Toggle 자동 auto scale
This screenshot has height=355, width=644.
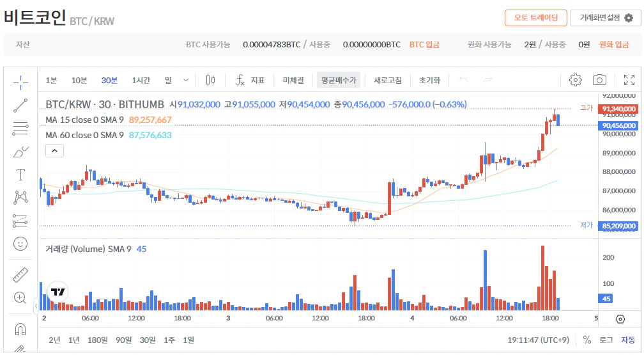click(628, 340)
